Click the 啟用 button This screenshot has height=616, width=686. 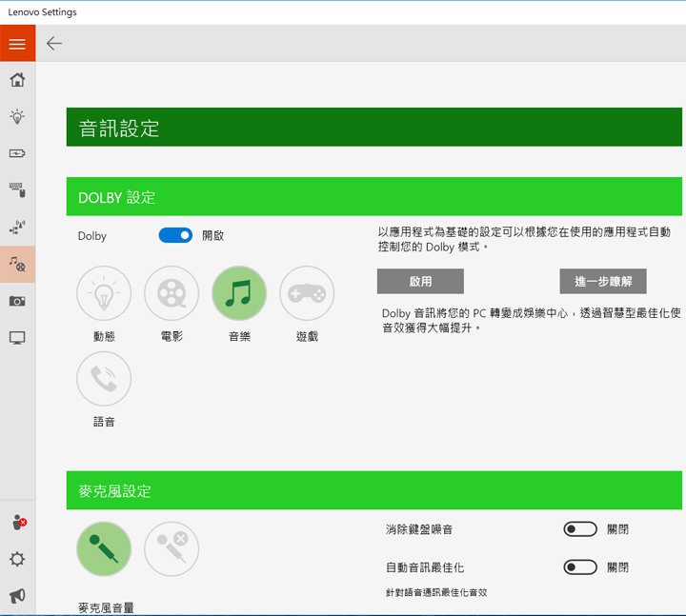(420, 282)
